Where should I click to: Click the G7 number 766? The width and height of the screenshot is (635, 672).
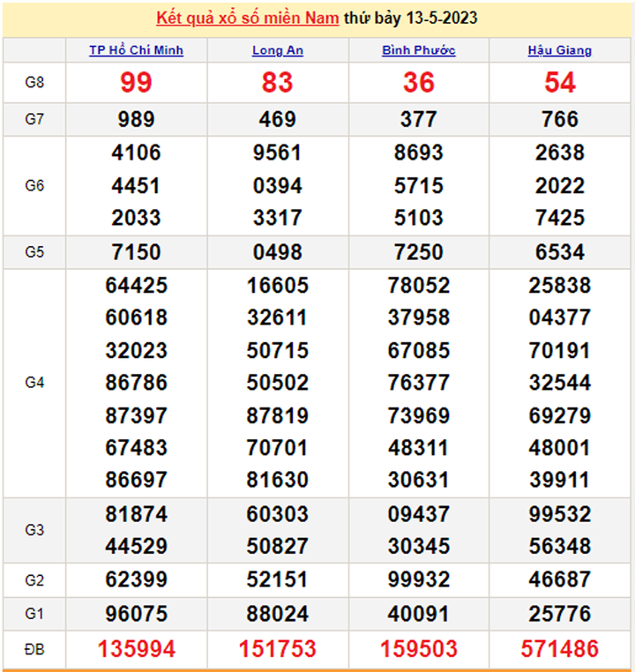[x=559, y=119]
